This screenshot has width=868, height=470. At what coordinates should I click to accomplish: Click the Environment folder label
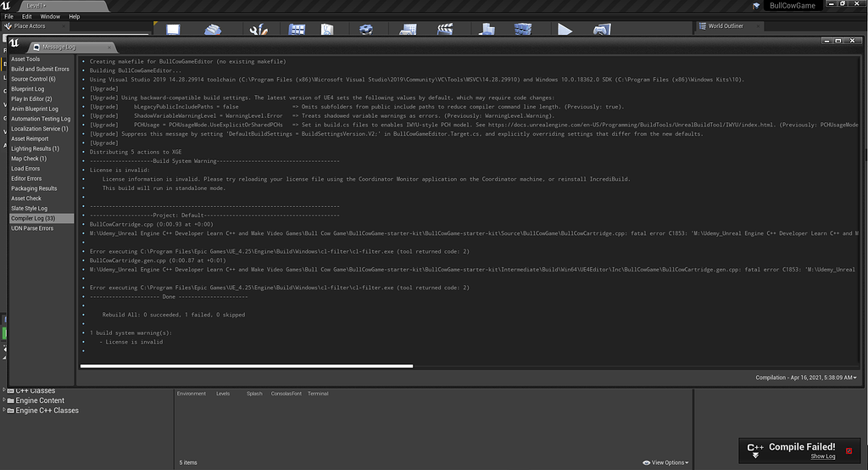(x=191, y=394)
